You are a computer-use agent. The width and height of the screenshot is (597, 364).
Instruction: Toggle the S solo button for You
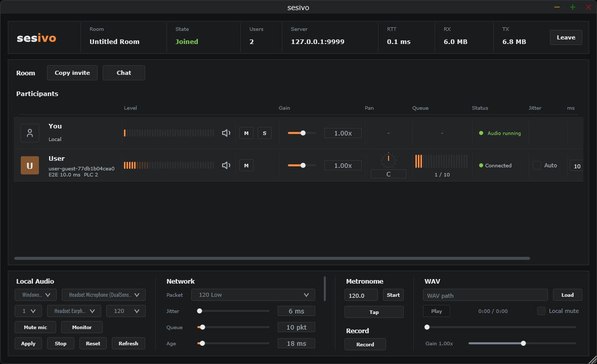point(265,133)
